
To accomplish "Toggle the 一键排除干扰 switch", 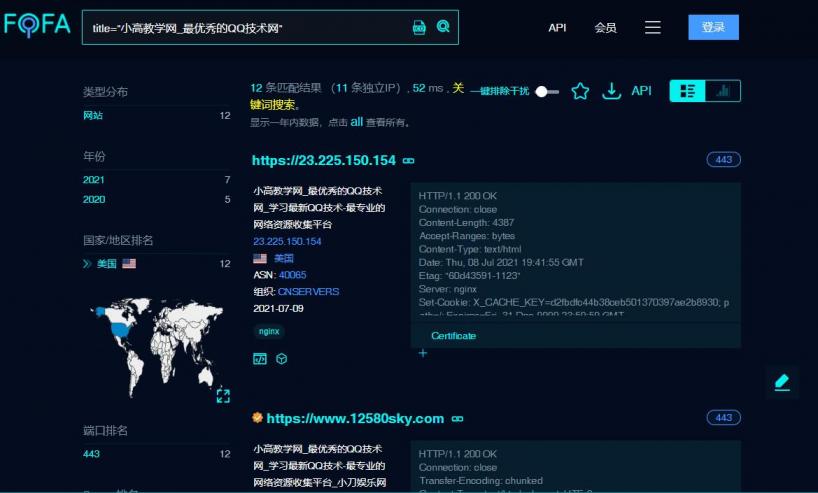I will (547, 91).
